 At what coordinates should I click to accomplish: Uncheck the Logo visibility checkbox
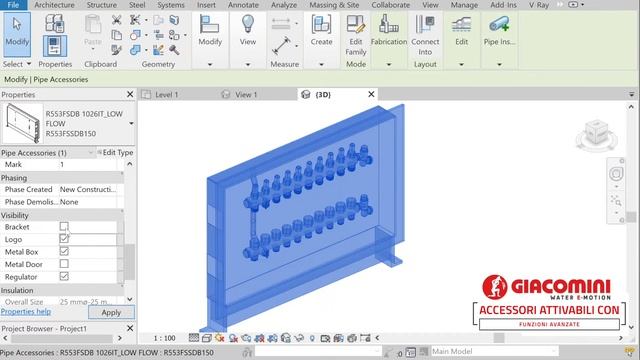64,239
